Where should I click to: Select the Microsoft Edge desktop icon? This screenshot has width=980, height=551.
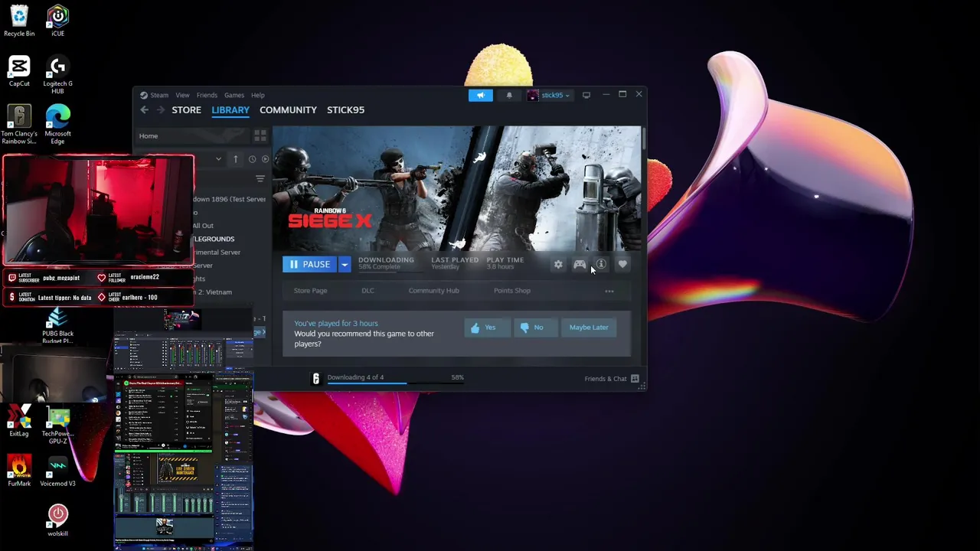tap(57, 125)
